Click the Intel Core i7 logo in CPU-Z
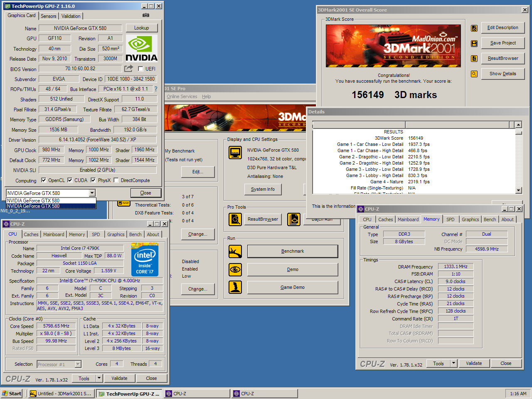The height and width of the screenshot is (399, 532). 145,260
